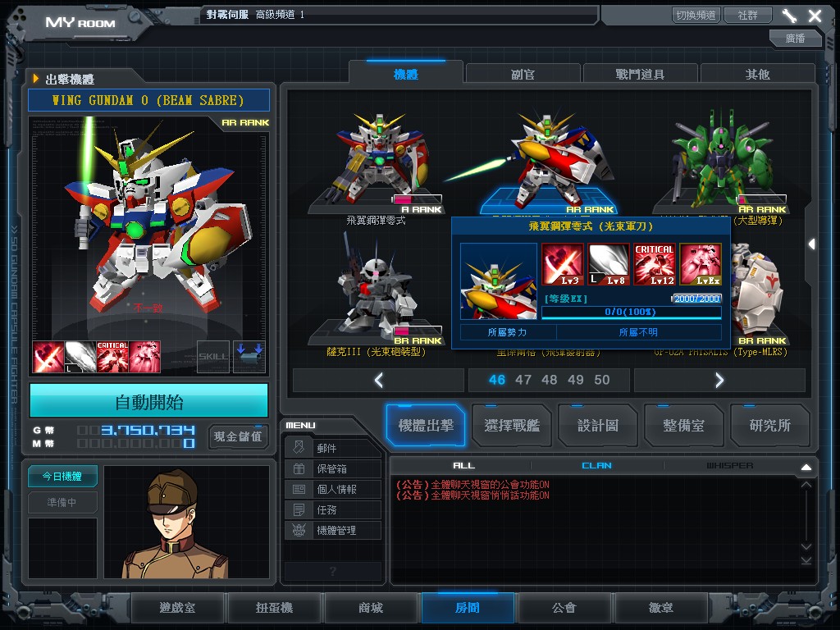This screenshot has width=840, height=630.
Task: Go to 公會 guild
Action: [564, 608]
